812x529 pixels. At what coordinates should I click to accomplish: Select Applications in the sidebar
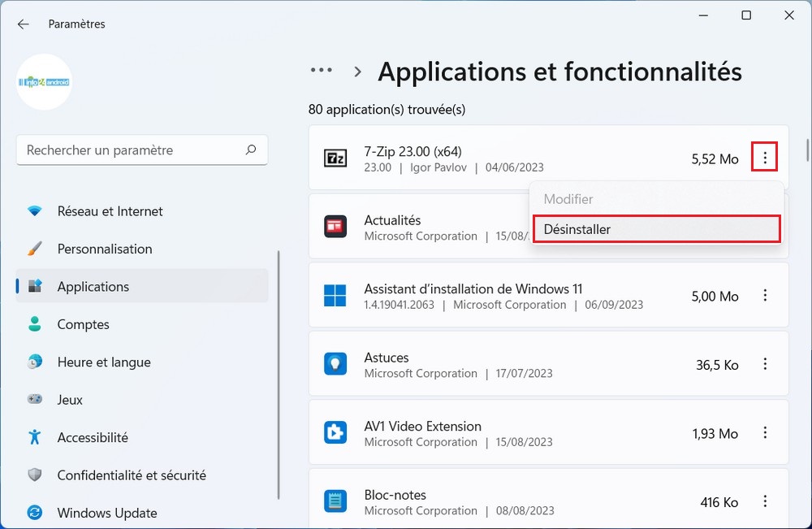142,287
